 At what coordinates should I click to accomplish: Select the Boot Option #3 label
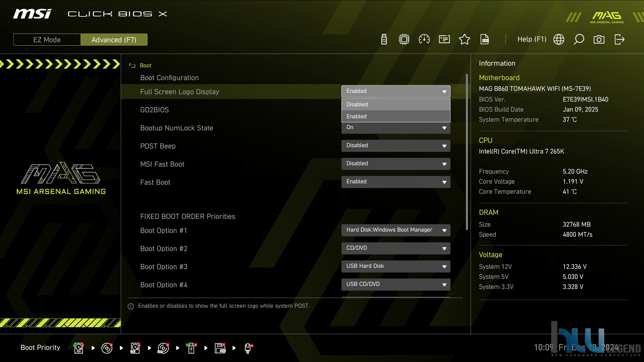tap(164, 267)
